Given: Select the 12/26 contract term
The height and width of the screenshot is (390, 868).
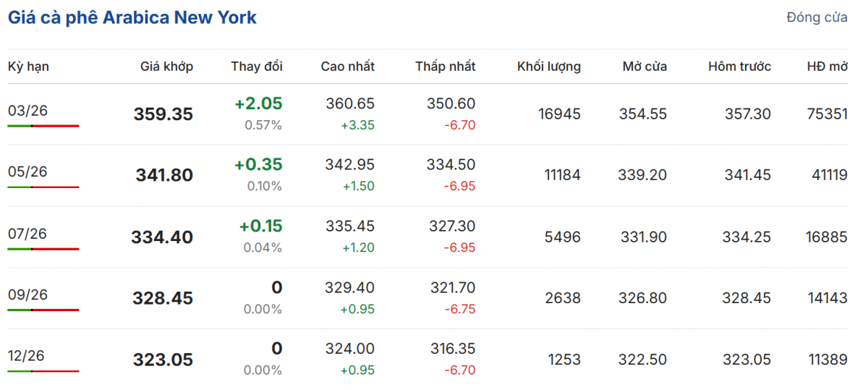Looking at the screenshot, I should [27, 356].
